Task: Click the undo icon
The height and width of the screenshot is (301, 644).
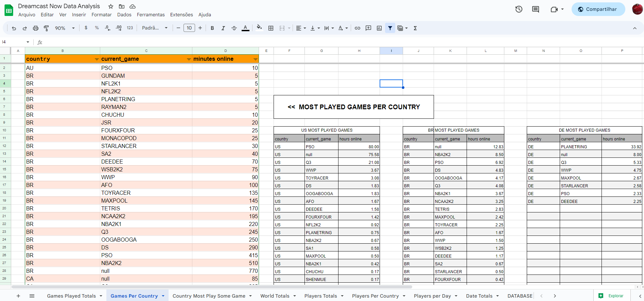Action: pyautogui.click(x=14, y=28)
